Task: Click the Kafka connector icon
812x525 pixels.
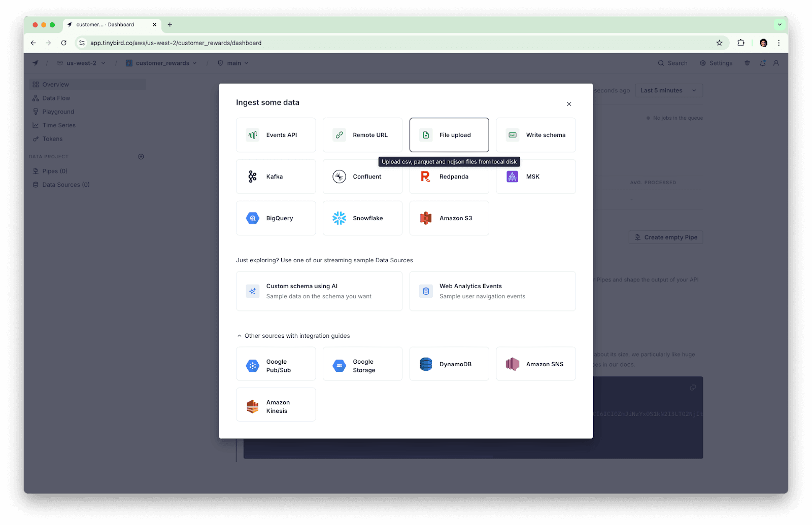Action: [252, 177]
